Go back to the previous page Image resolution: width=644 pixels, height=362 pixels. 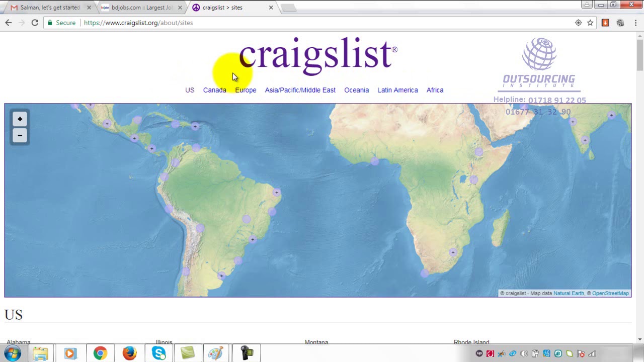(x=9, y=23)
